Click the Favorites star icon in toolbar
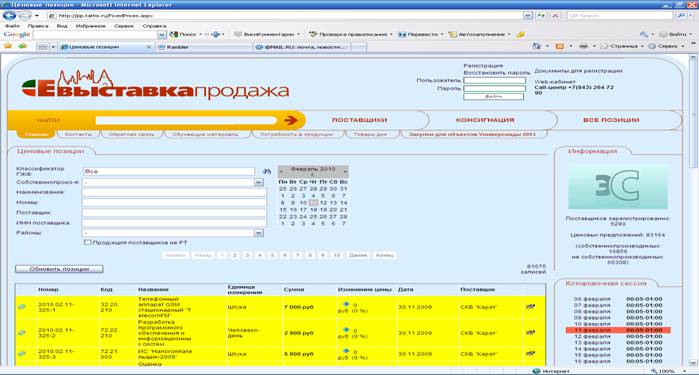The image size is (699, 375). pyautogui.click(x=8, y=46)
